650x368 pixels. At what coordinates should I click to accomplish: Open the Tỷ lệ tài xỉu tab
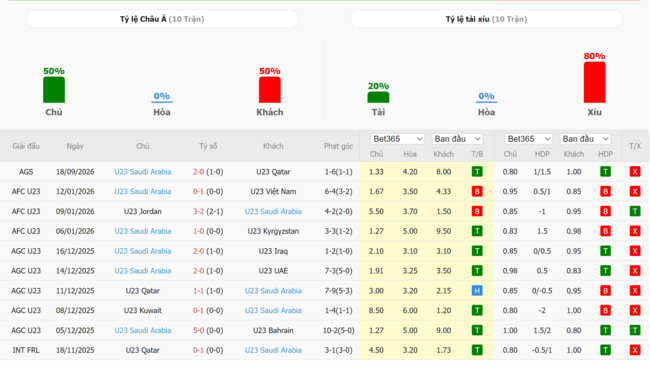tap(486, 19)
